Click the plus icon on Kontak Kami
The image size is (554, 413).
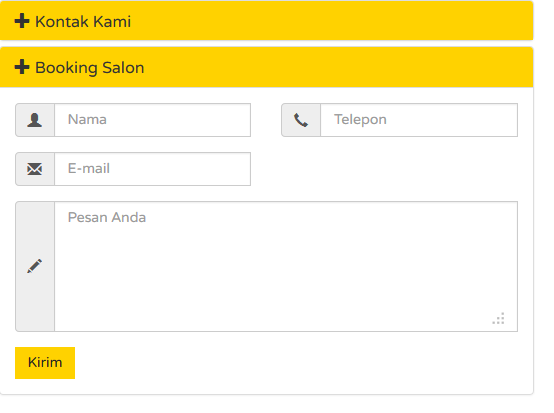coord(22,21)
